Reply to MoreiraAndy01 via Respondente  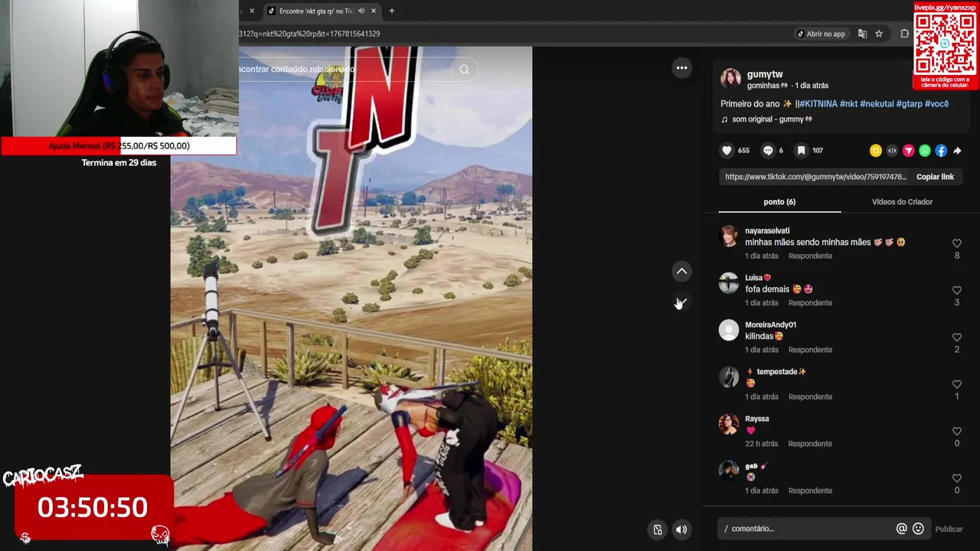pos(810,350)
